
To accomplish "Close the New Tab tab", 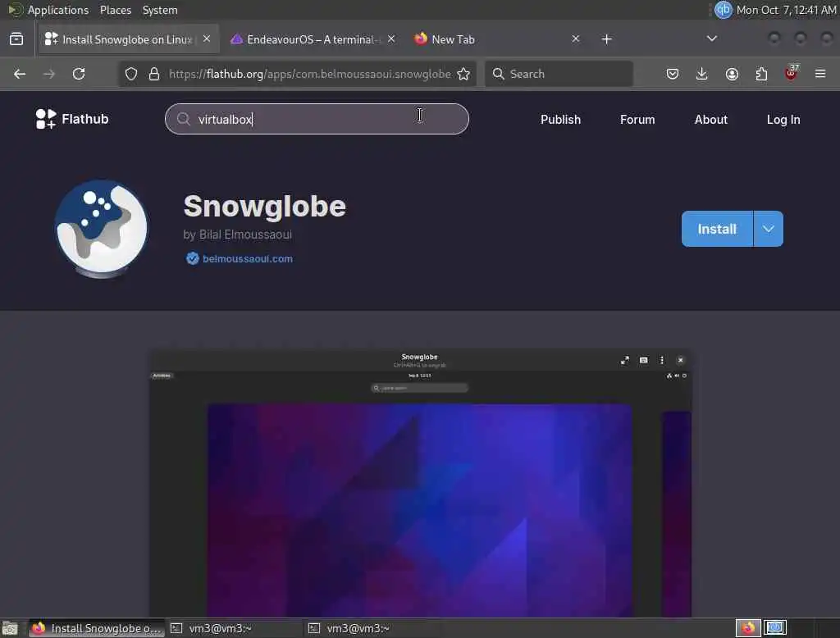I will tap(575, 39).
